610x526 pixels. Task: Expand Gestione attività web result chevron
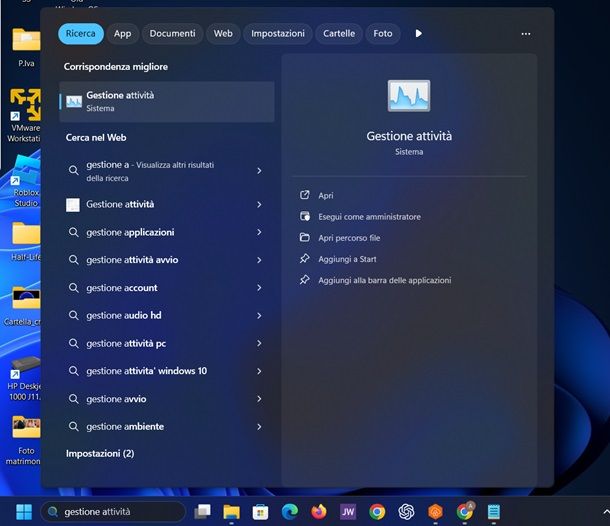click(x=259, y=205)
